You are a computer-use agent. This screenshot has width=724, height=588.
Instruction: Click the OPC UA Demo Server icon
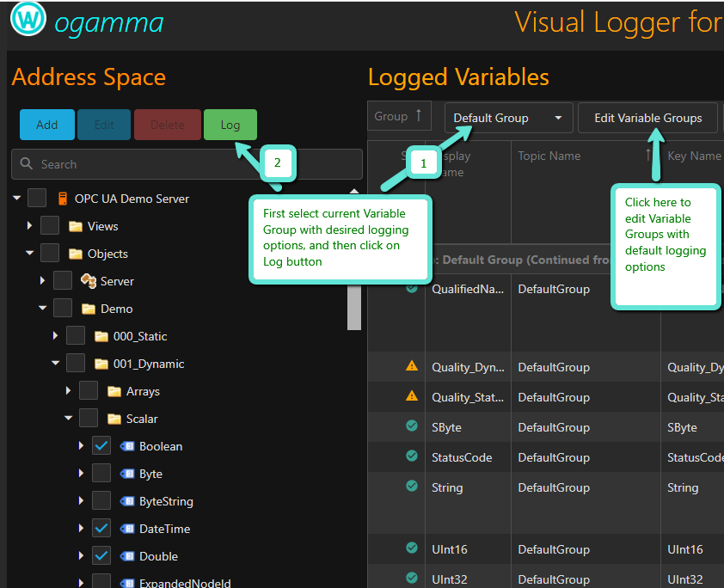[x=63, y=199]
